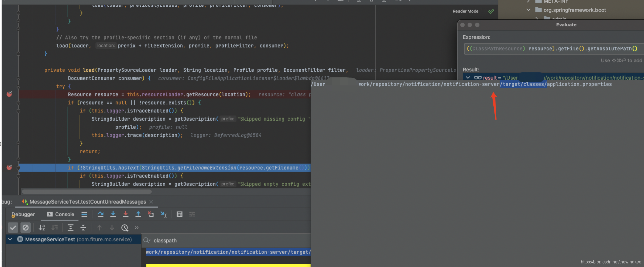This screenshot has height=267, width=644.
Task: Click the MessageServiceTest test row
Action: tap(73, 239)
